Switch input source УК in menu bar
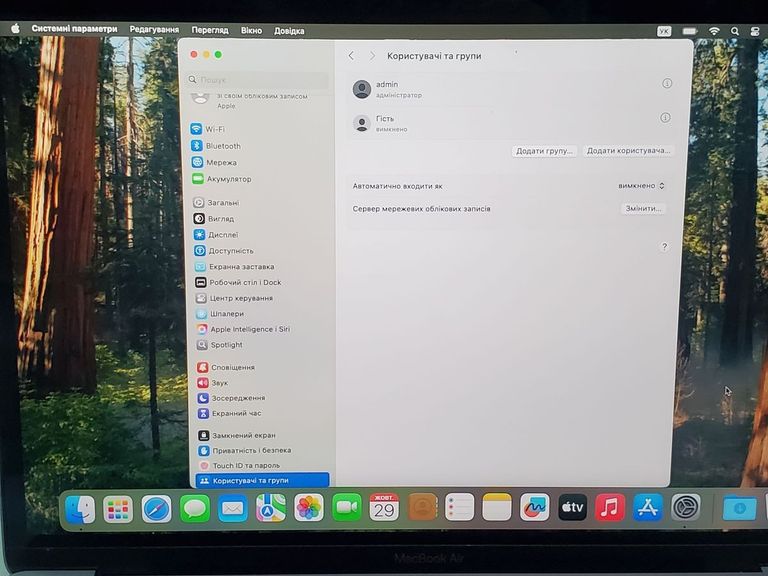The height and width of the screenshot is (576, 768). (x=664, y=31)
